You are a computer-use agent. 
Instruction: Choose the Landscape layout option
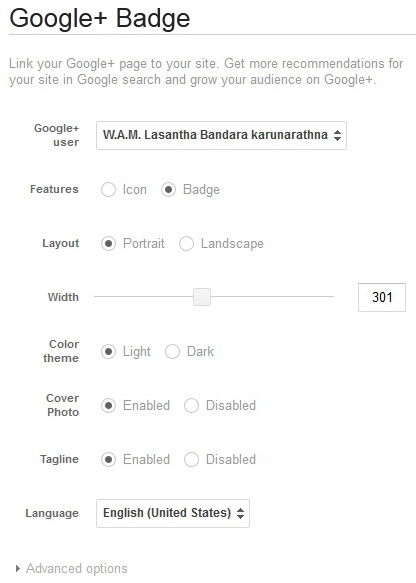tap(186, 244)
